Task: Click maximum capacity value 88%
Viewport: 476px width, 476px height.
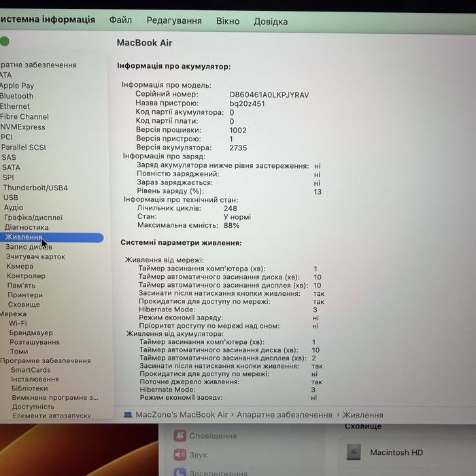Action: pyautogui.click(x=232, y=225)
